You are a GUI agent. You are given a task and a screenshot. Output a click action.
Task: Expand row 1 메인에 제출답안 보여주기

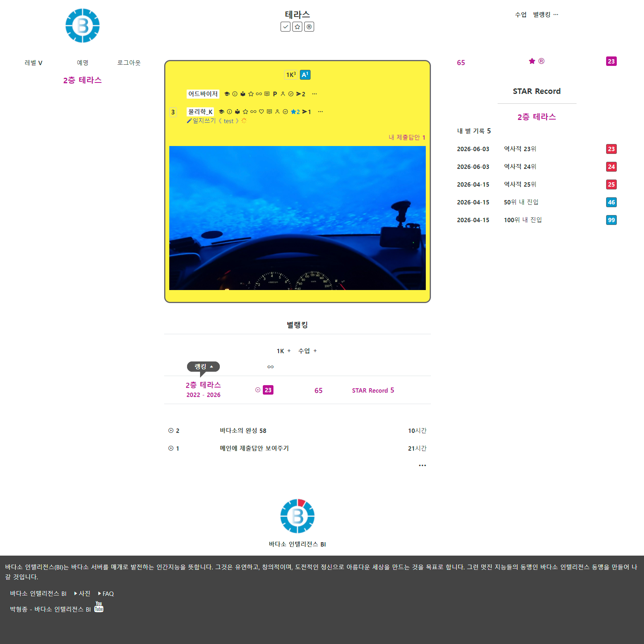298,448
